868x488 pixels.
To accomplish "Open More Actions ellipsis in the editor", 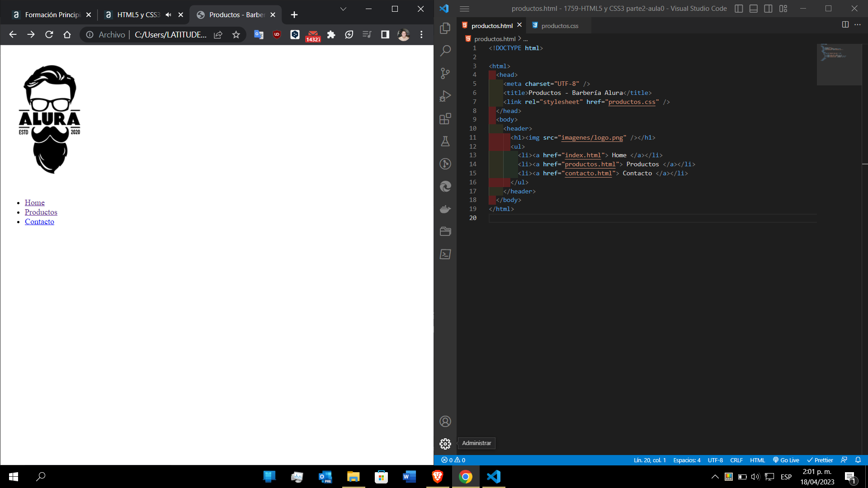I will pos(858,25).
